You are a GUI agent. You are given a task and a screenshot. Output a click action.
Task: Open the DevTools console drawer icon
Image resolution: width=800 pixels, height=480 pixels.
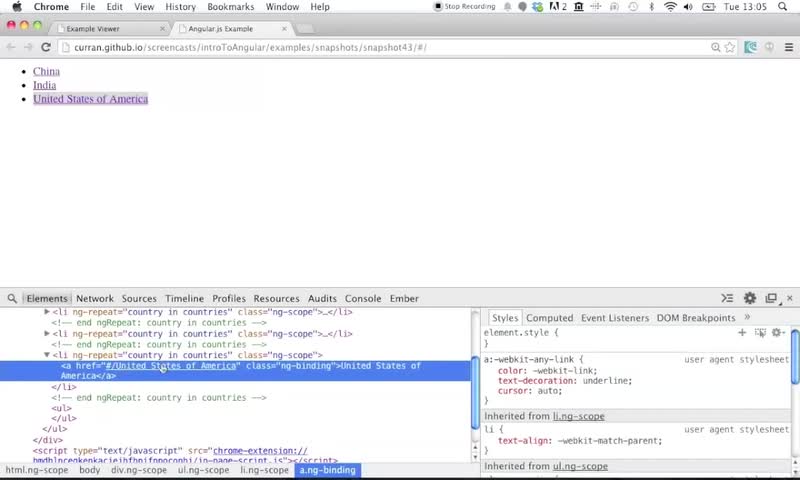coord(727,298)
